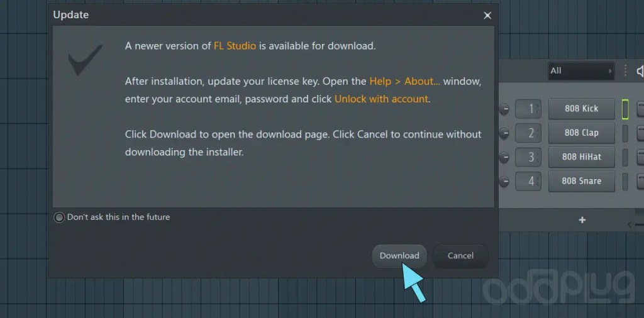Viewport: 644px width, 318px height.
Task: Click mixer track number 2 for 808 Clap
Action: [x=528, y=133]
